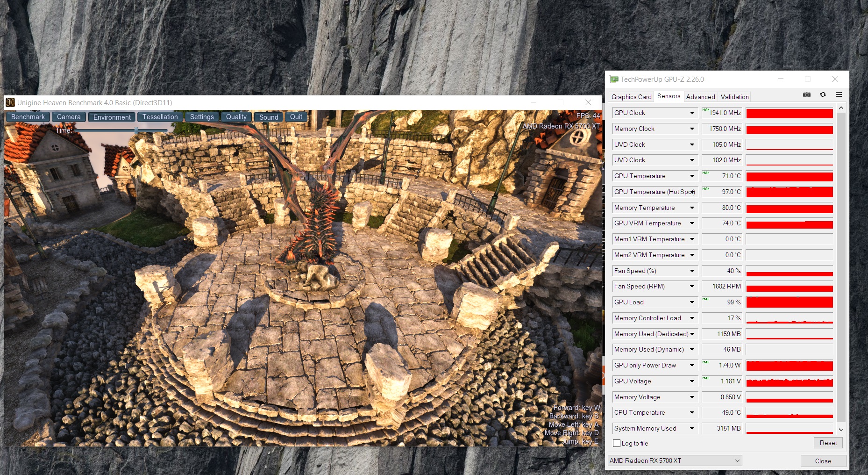This screenshot has width=868, height=475.
Task: Enable the Log to file checkbox
Action: click(617, 443)
